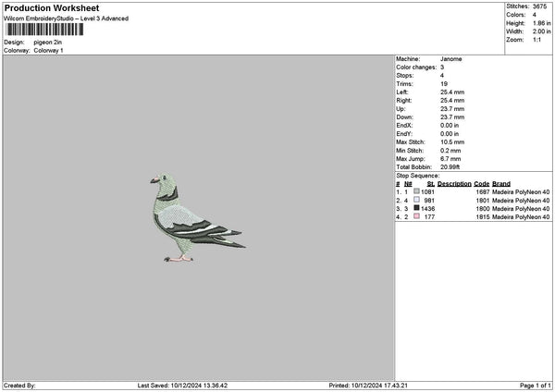This screenshot has height=392, width=555.
Task: Click the 'Stop Sequence:' heading
Action: (418, 176)
